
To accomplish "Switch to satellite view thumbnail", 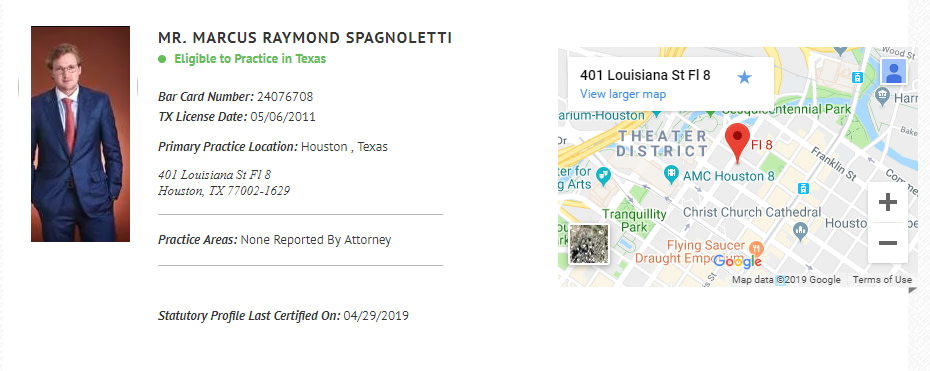I will pos(589,244).
